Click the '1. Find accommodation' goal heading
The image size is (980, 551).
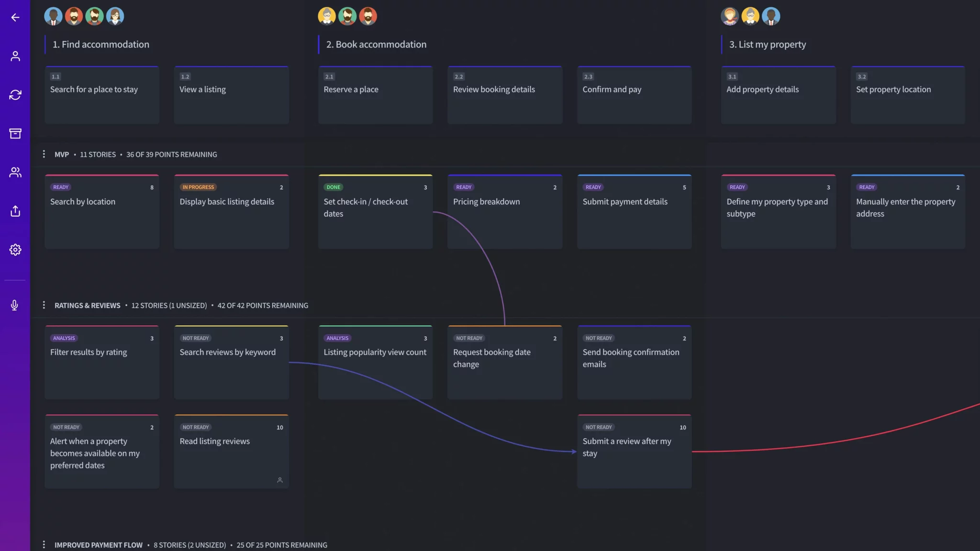(x=101, y=44)
